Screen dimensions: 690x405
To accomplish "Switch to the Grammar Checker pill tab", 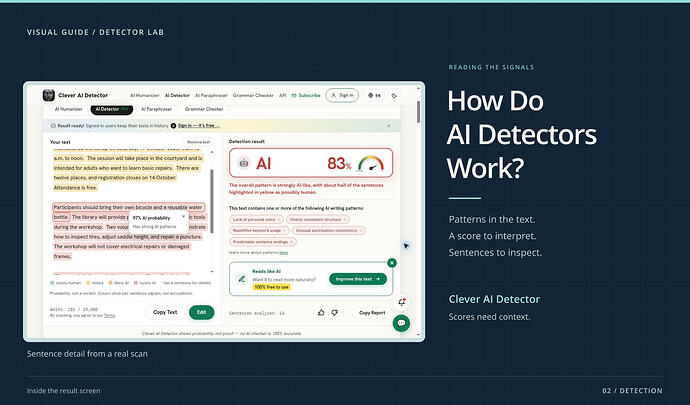I will (204, 109).
